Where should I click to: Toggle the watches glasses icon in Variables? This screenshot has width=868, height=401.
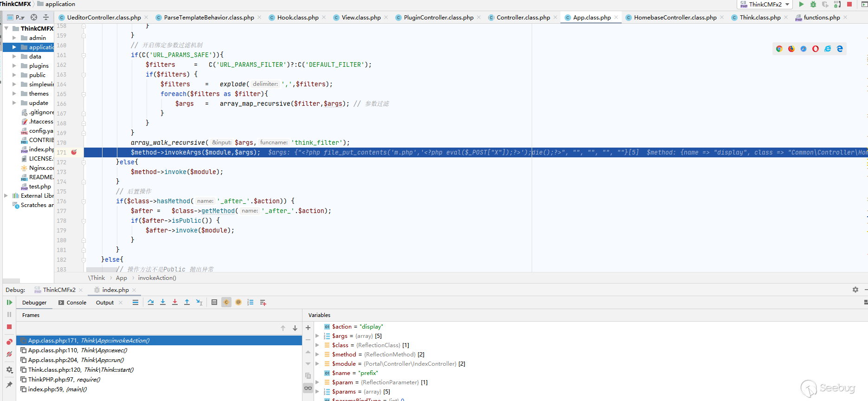tap(308, 388)
